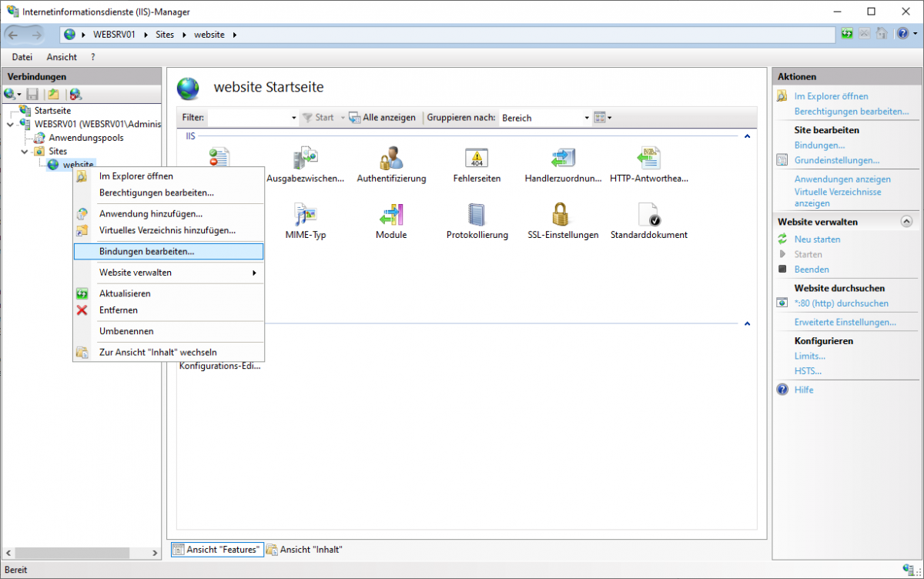Select Entfernen from the context menu
The image size is (924, 579).
[x=119, y=310]
